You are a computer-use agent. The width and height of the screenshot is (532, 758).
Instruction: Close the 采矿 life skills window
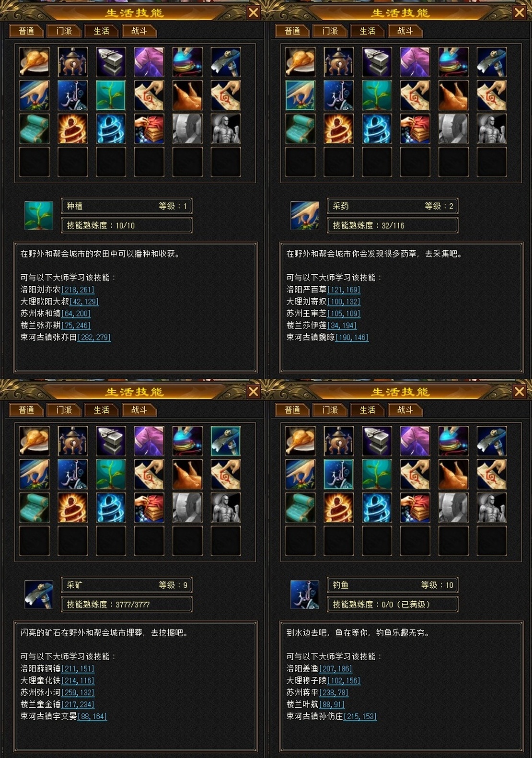point(254,392)
